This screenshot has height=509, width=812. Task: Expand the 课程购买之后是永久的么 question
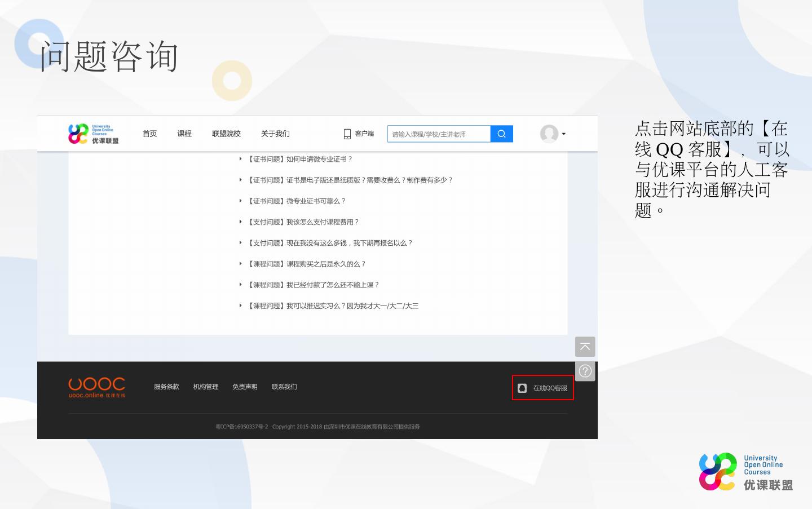(306, 264)
